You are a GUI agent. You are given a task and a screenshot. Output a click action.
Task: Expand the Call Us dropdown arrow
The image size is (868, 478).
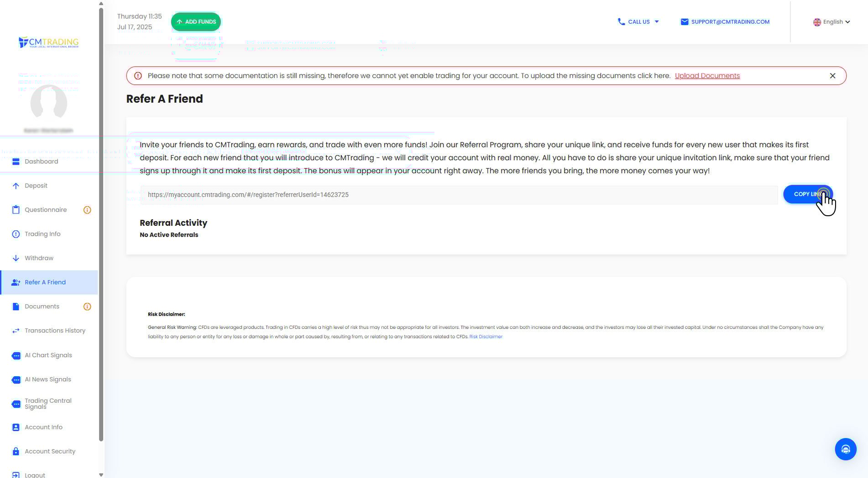[657, 21]
